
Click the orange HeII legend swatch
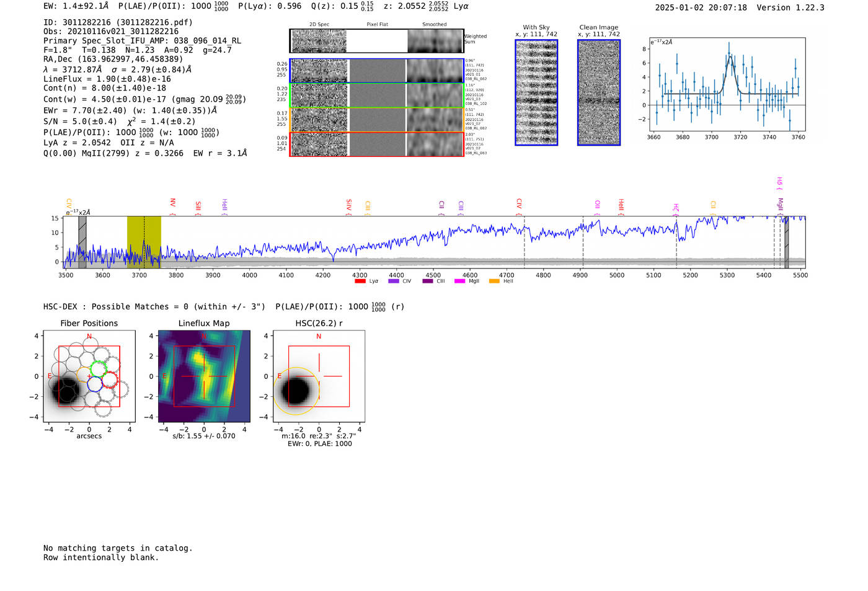click(494, 282)
